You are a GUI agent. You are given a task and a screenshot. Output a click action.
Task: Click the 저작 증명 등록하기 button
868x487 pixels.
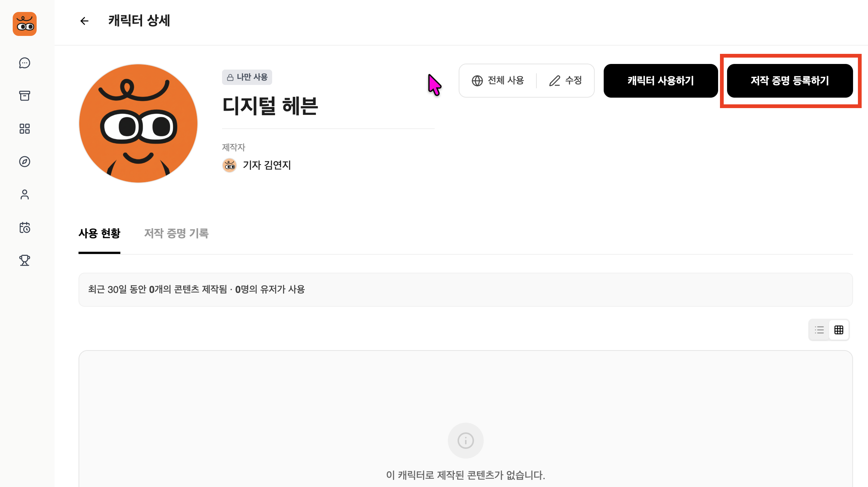(789, 81)
